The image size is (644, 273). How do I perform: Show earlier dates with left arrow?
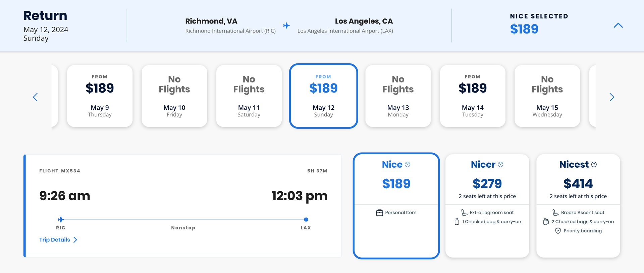(35, 97)
